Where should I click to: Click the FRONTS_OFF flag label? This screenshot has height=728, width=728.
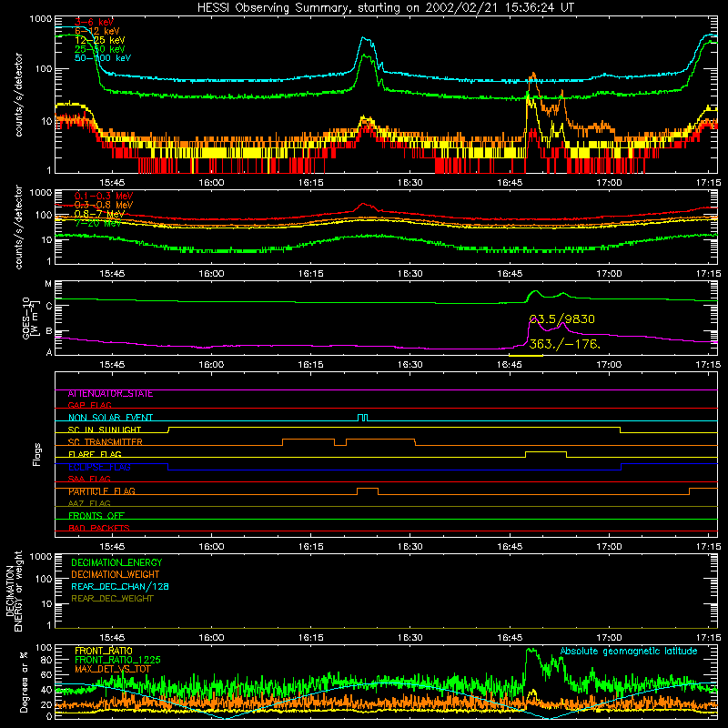96,516
